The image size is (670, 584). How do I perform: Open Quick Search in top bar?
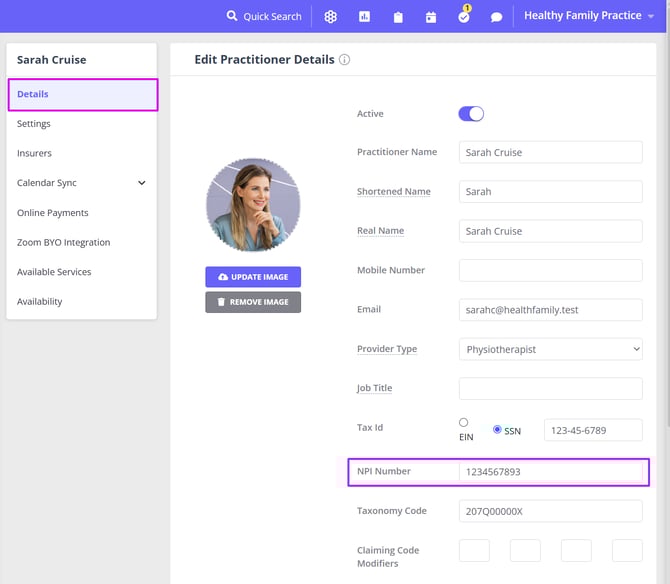[x=263, y=16]
